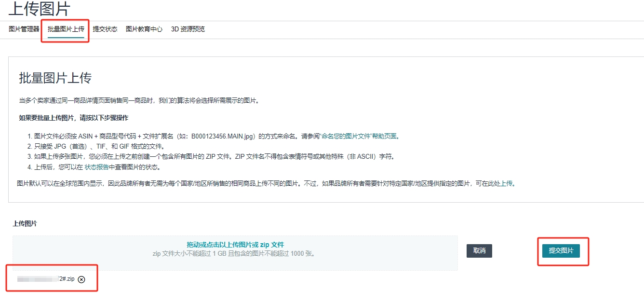The image size is (644, 304).
Task: Click the 取消 button
Action: click(x=479, y=250)
